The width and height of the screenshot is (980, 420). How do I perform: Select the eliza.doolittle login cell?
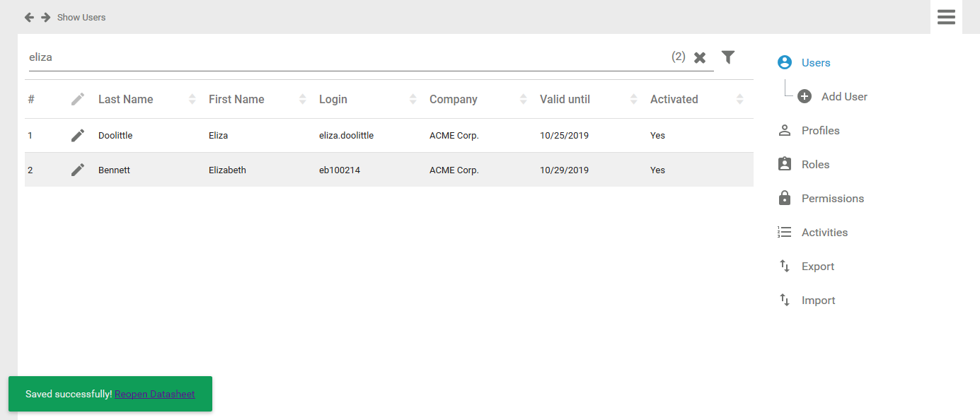346,136
